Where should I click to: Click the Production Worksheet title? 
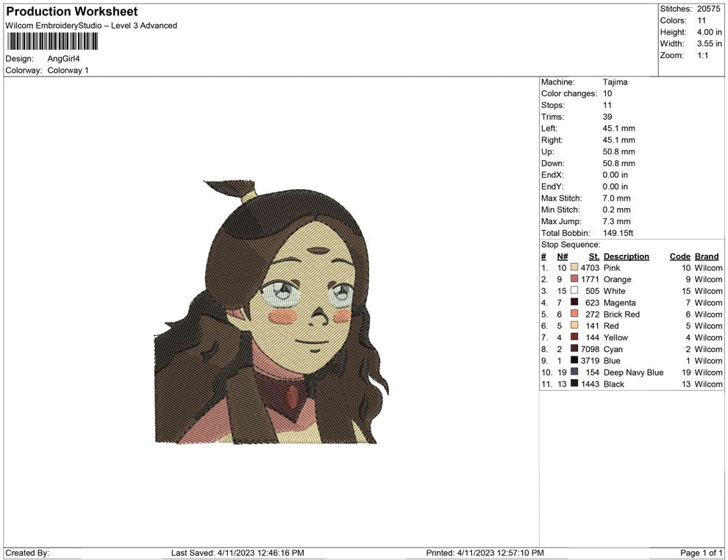(x=72, y=11)
